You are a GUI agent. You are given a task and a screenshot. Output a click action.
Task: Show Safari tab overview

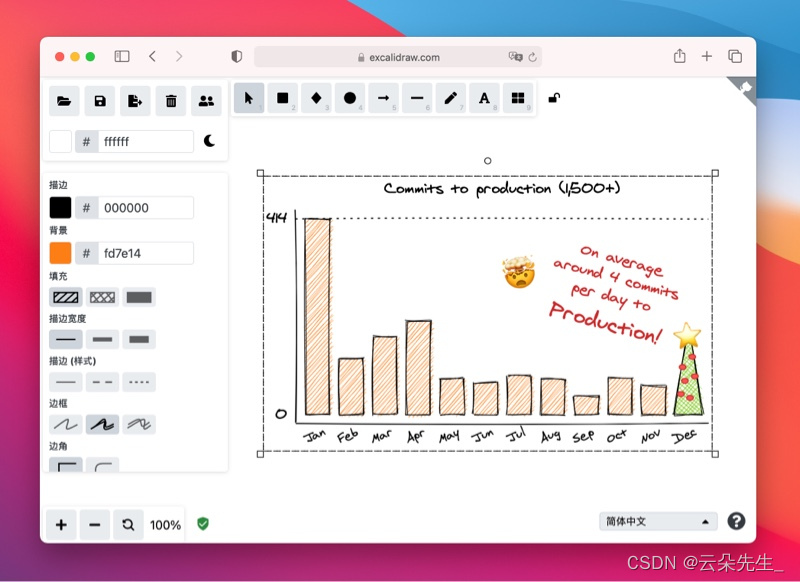click(x=735, y=56)
